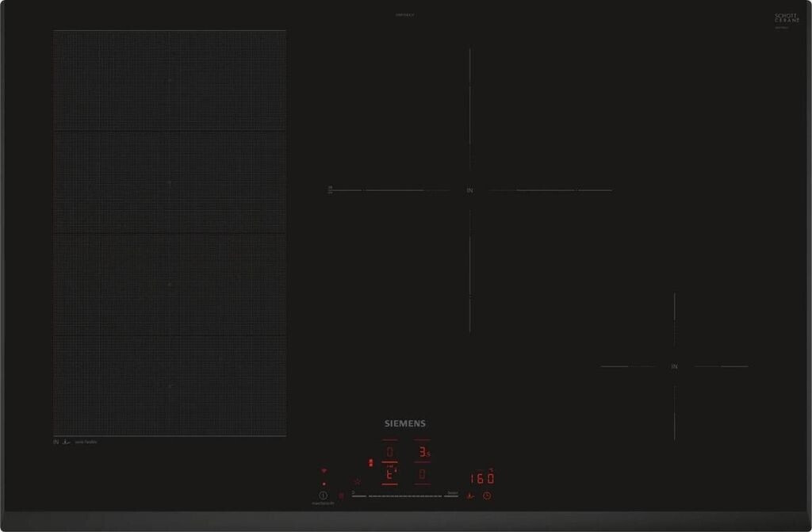Click the Schott Ceran logo

click(x=786, y=17)
